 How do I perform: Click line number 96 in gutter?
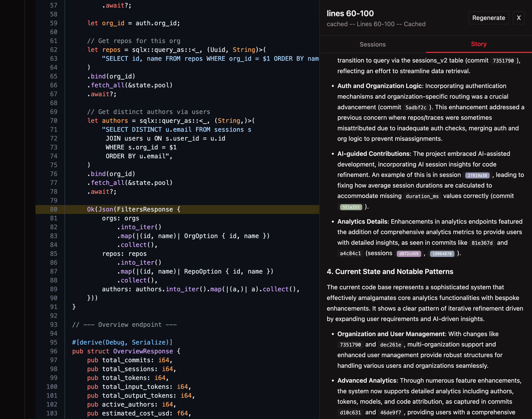[x=54, y=351]
